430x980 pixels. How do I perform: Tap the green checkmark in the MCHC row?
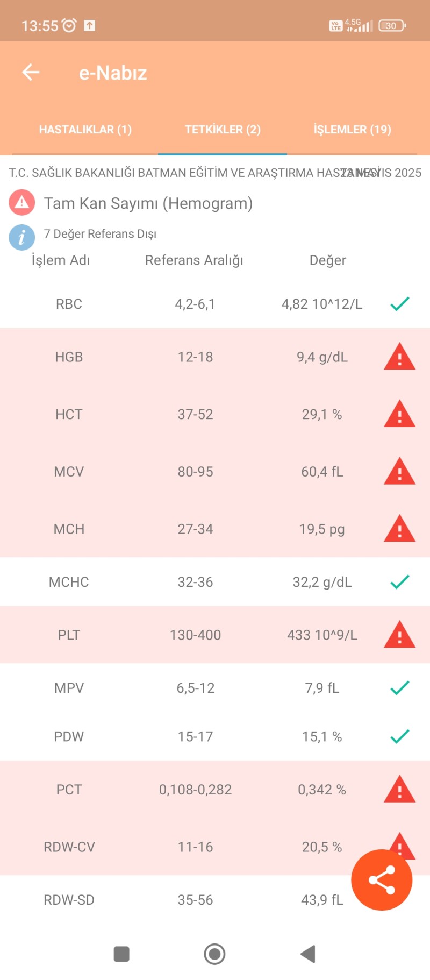click(x=400, y=582)
